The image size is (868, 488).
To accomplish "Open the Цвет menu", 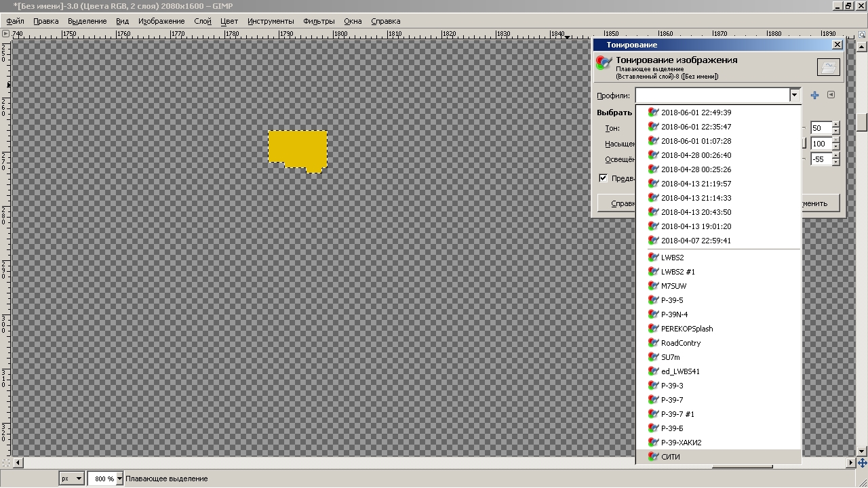I will click(229, 21).
